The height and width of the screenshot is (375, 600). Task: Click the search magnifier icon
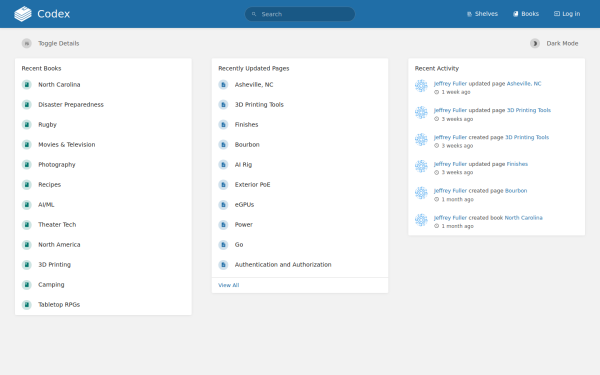254,14
